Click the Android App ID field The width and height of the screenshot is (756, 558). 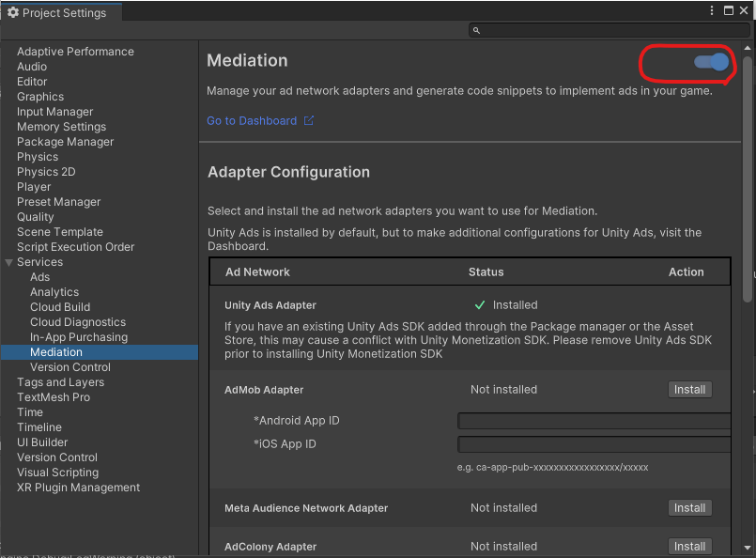(594, 421)
